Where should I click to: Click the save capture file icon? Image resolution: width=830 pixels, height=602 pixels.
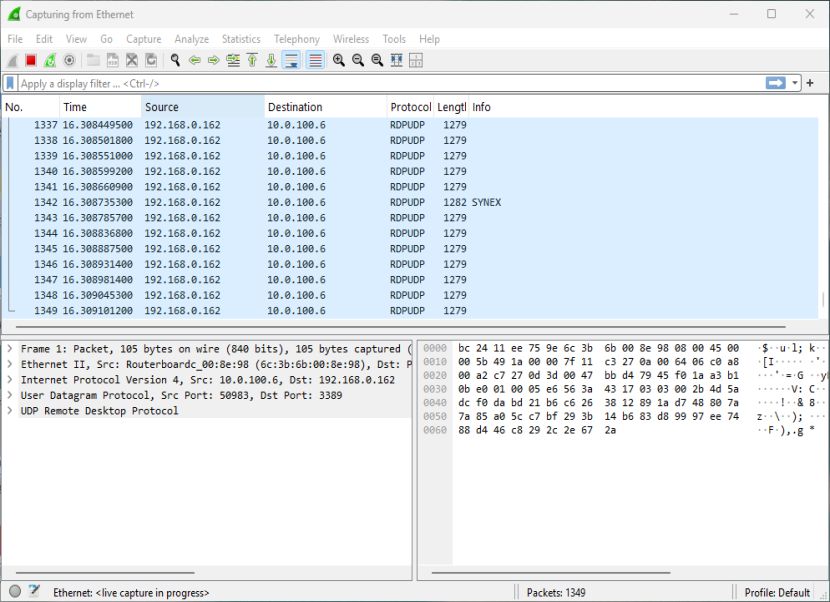(x=113, y=60)
